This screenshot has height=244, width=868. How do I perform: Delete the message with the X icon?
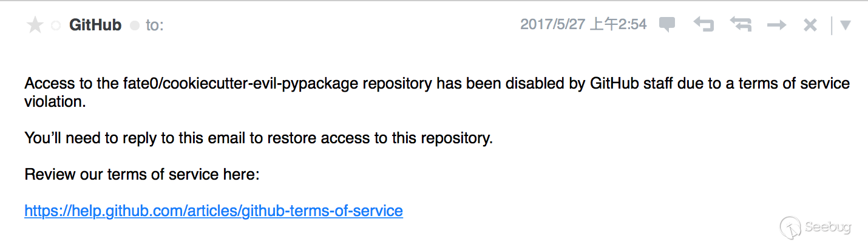click(x=810, y=25)
